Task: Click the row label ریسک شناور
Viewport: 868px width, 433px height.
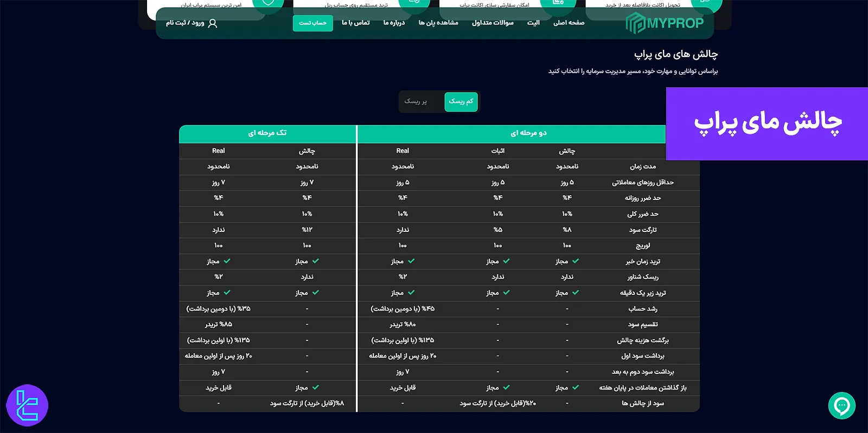Action: pos(643,277)
